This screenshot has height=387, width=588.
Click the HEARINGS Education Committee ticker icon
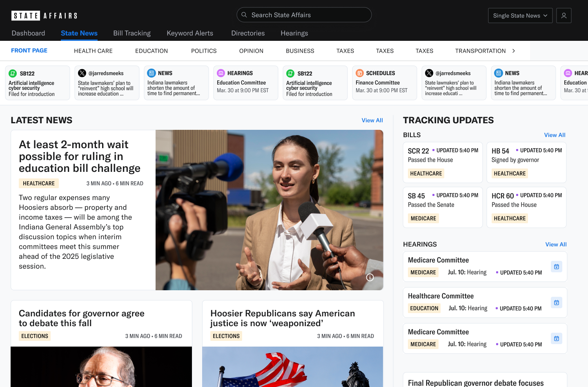click(221, 73)
